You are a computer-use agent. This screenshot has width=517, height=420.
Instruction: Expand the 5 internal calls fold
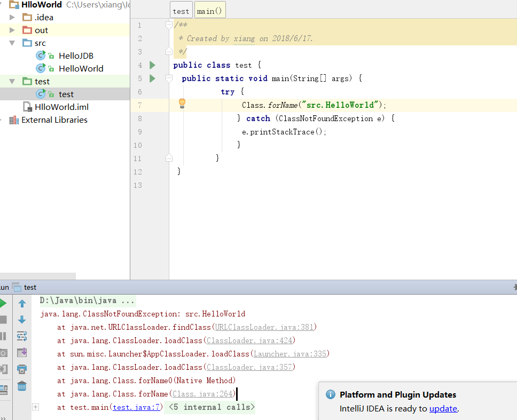coord(36,407)
